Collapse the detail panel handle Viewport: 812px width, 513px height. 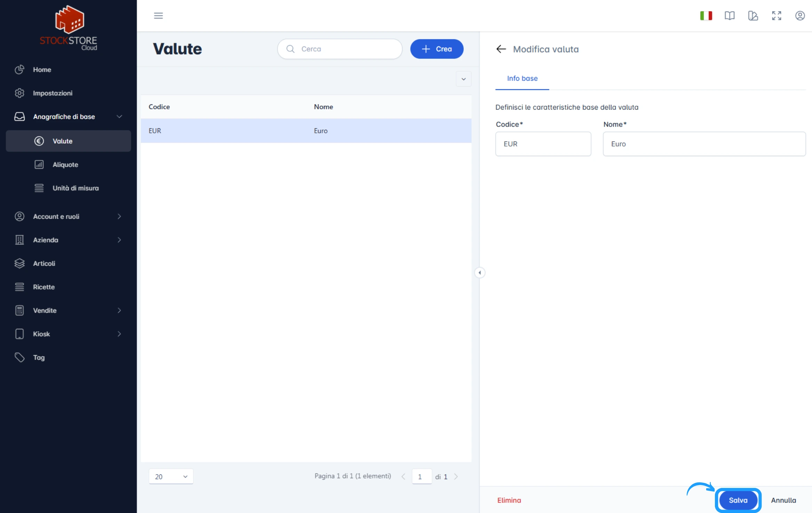click(480, 273)
